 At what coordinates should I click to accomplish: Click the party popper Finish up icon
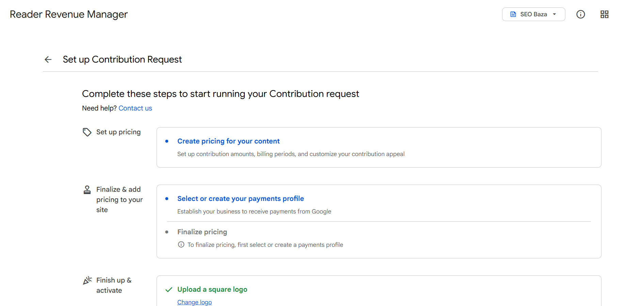click(87, 280)
